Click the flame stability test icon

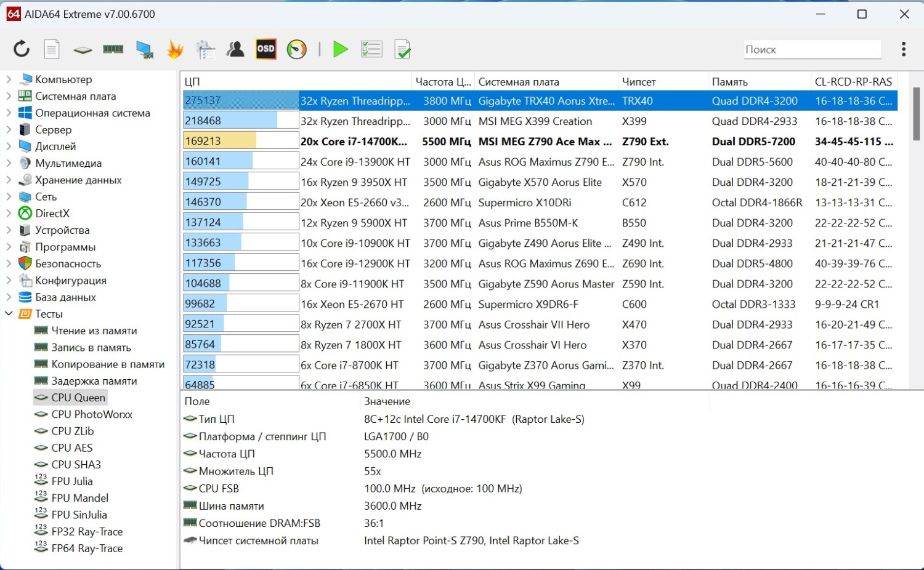pos(176,49)
